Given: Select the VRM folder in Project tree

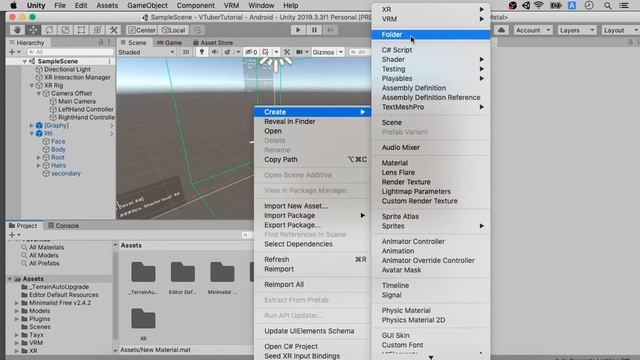Looking at the screenshot, I should (x=36, y=343).
